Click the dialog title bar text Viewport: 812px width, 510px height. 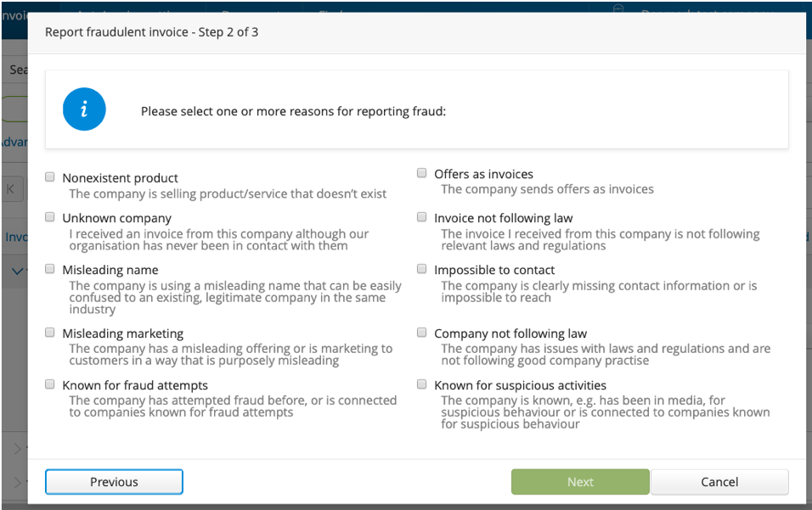point(151,32)
